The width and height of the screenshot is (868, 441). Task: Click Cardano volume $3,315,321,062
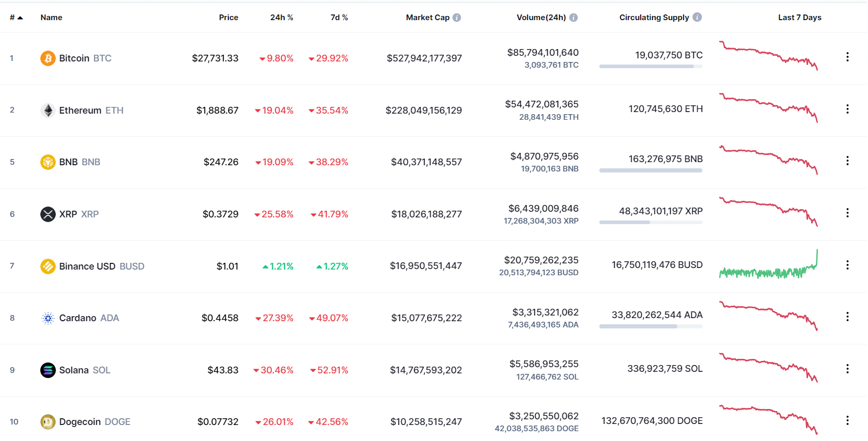(545, 312)
